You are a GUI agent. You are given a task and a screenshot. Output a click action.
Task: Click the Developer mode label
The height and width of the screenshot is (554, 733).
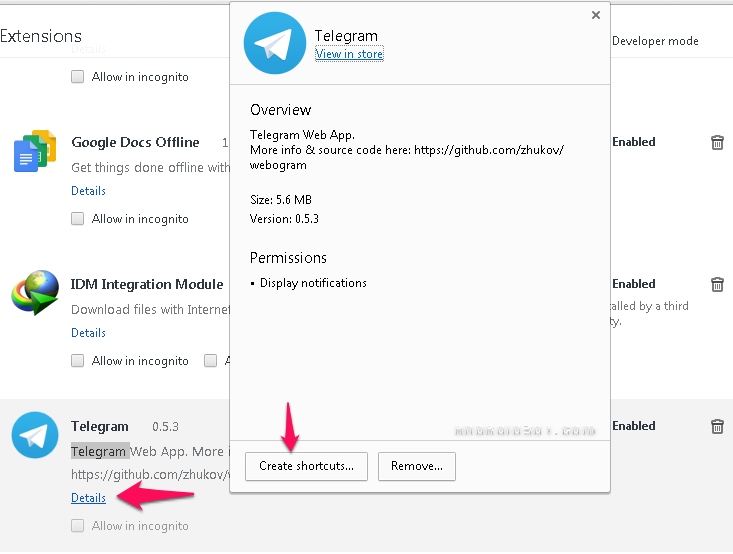pos(655,41)
